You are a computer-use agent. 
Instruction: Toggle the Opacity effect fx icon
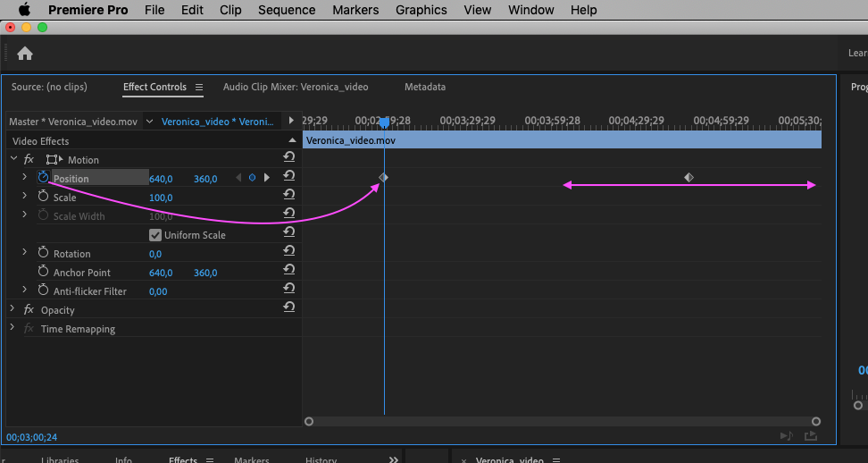[x=29, y=310]
